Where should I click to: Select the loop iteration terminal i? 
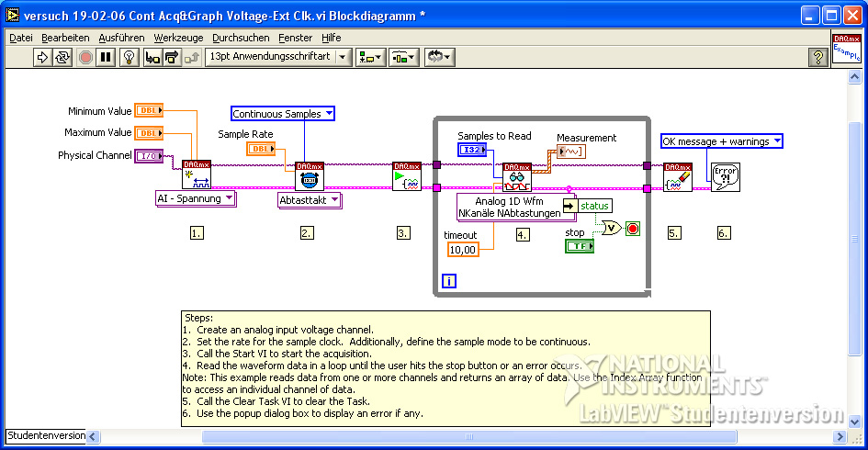pyautogui.click(x=449, y=281)
